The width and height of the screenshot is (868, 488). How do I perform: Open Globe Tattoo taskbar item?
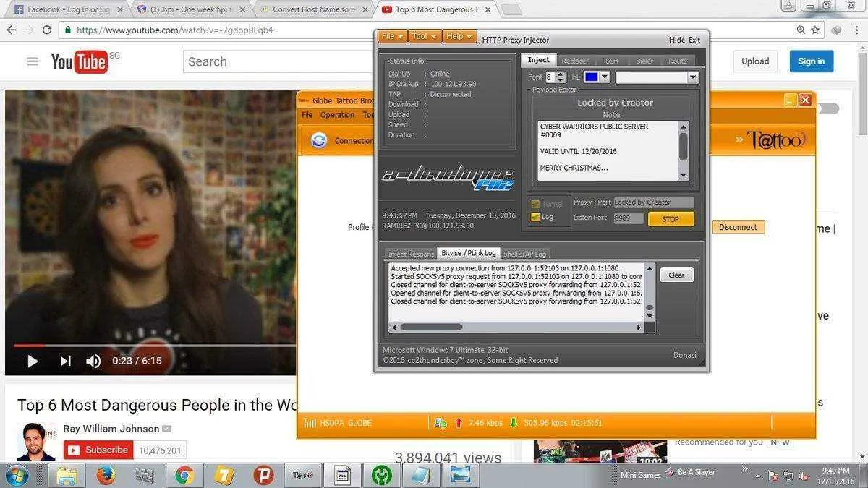click(x=302, y=475)
